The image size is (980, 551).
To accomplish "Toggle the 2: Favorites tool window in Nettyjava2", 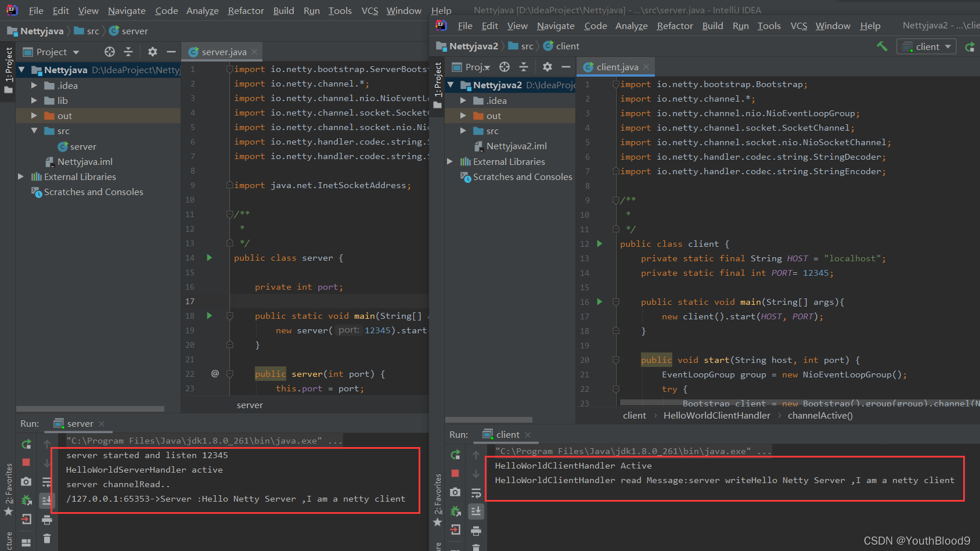I will (438, 500).
